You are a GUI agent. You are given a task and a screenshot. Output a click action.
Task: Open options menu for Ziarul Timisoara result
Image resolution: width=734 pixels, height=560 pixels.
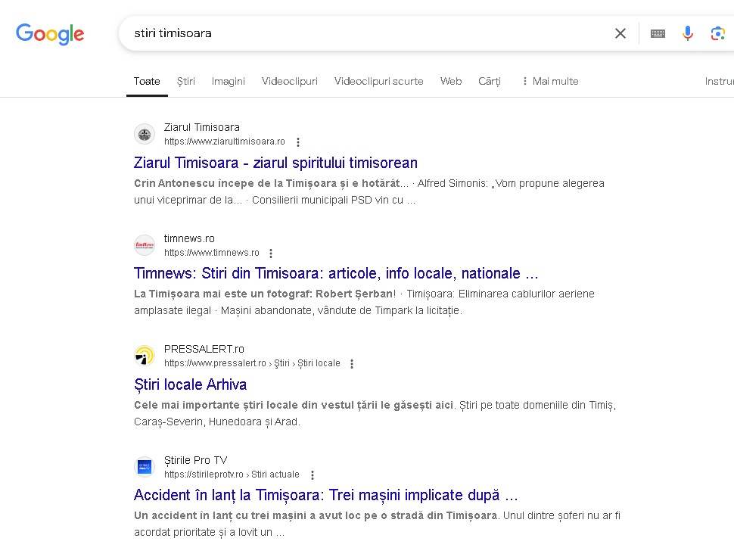[x=298, y=142]
